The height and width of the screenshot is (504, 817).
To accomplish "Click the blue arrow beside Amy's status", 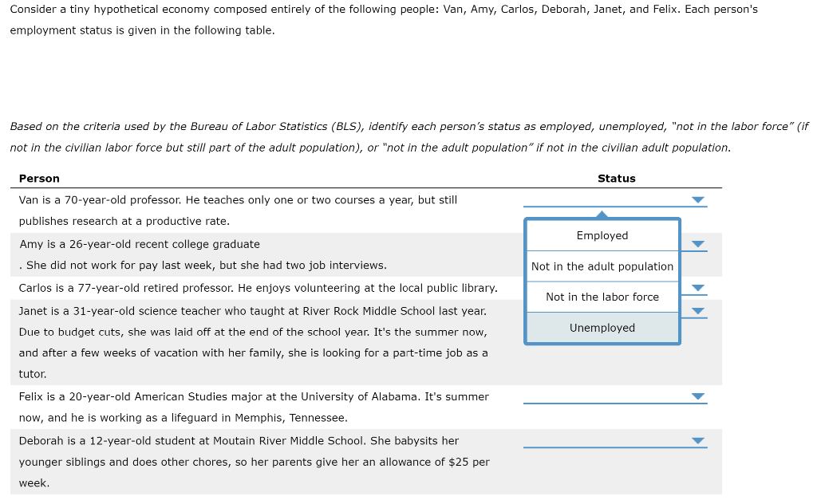I will [x=699, y=244].
